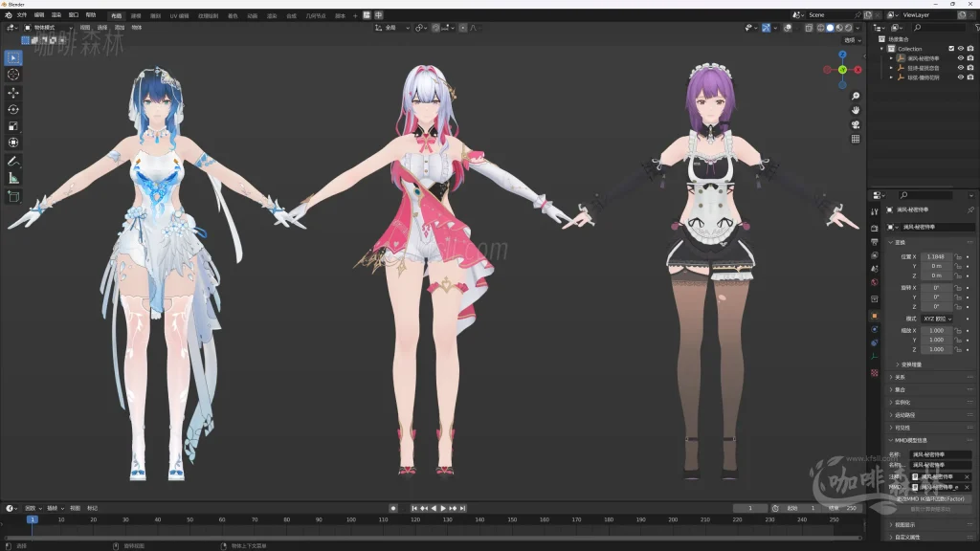Open the Object Data armature tab icon
The height and width of the screenshot is (551, 980).
point(875,356)
